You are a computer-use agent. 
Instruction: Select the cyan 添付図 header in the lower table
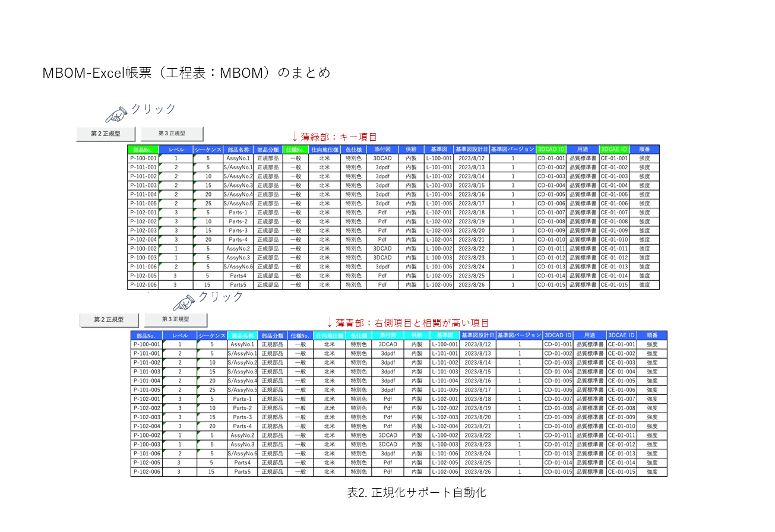click(x=388, y=335)
